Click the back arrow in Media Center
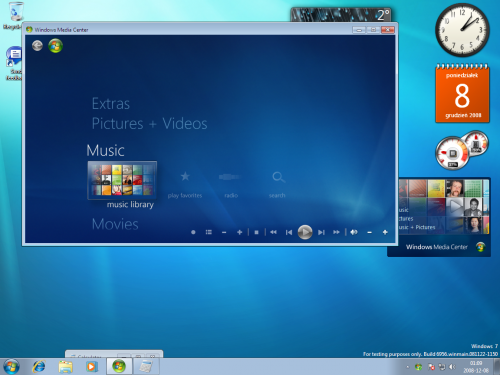Viewport: 500px width, 375px height. tap(37, 46)
